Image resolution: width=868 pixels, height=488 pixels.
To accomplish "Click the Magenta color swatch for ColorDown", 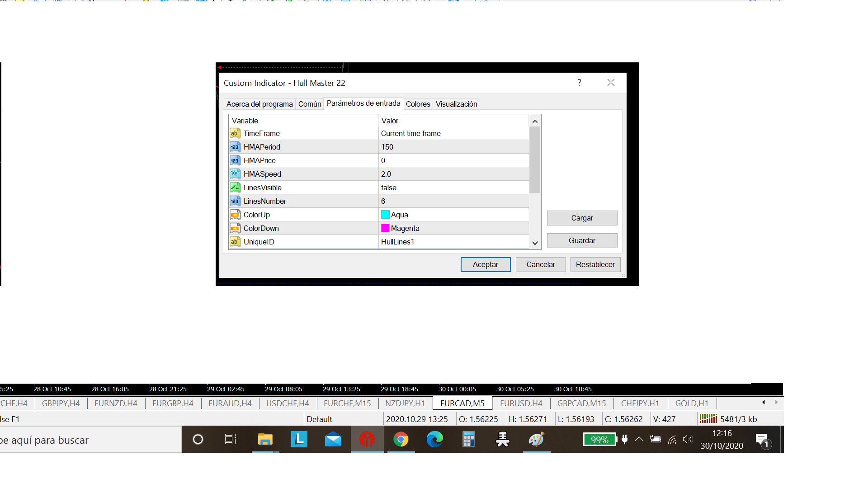I will coord(385,228).
